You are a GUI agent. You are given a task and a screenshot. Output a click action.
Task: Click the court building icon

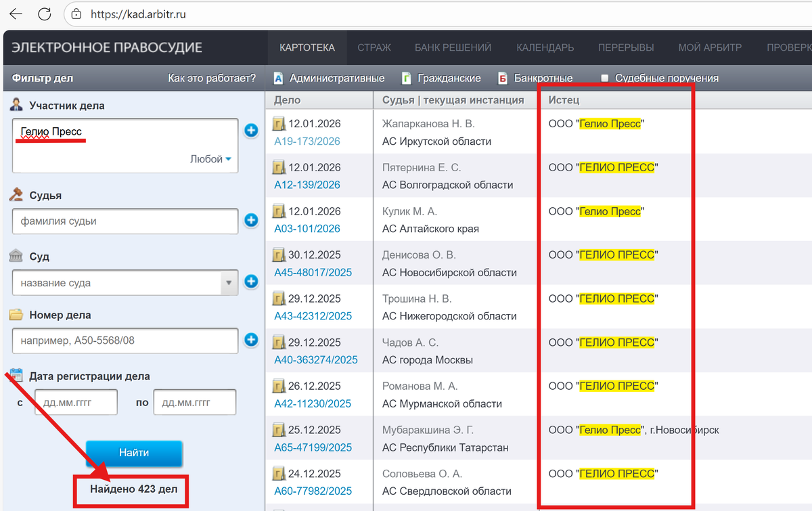(x=16, y=257)
